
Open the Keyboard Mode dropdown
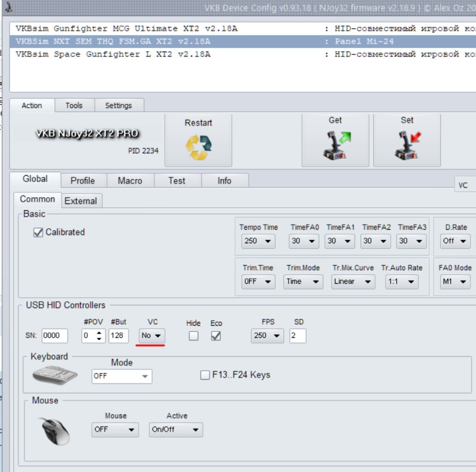click(122, 377)
